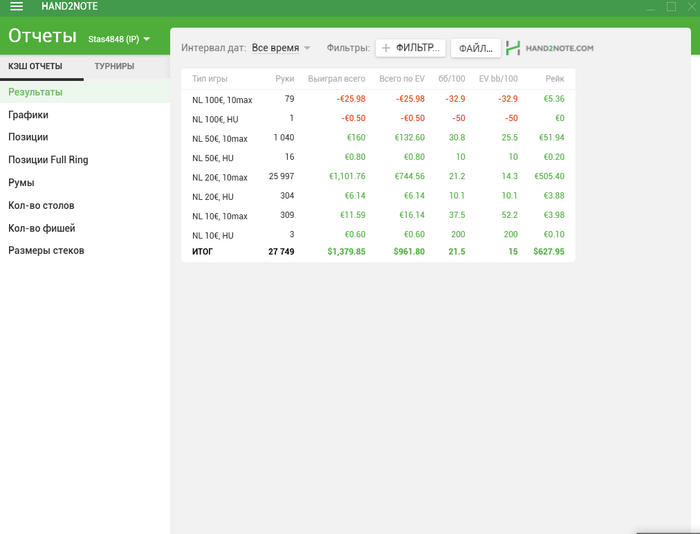
Task: Click the Hand2Note.com logo
Action: coord(550,48)
